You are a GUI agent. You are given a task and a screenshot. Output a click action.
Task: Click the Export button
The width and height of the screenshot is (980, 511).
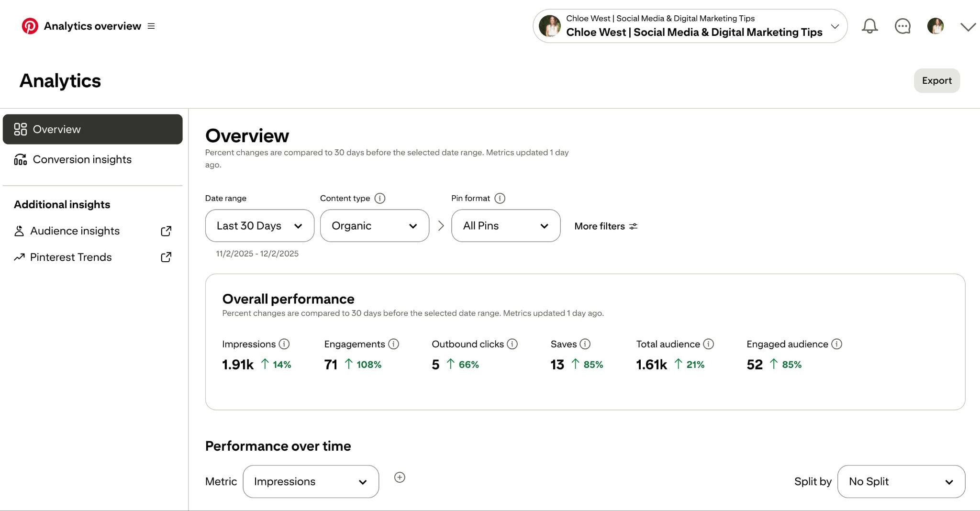coord(936,80)
